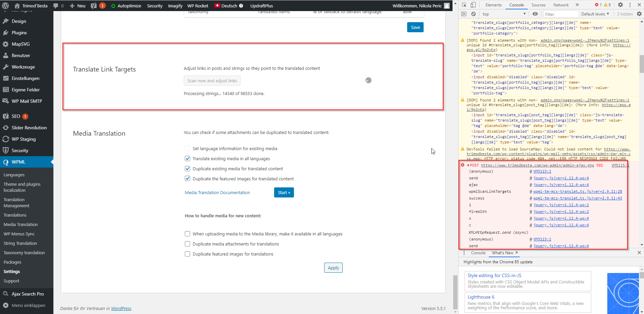Click the UpdraftPlus admin bar item

point(261,6)
